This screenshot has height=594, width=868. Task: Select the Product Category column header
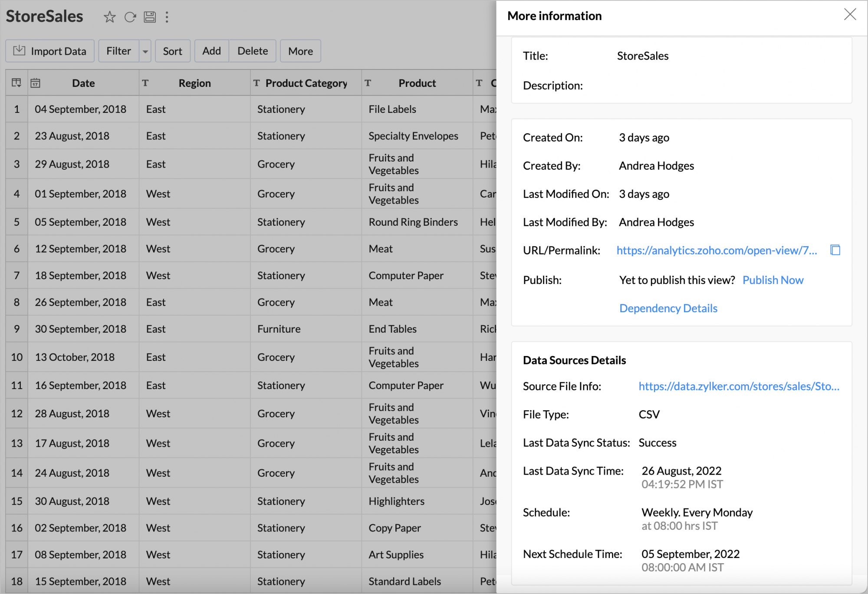(306, 83)
